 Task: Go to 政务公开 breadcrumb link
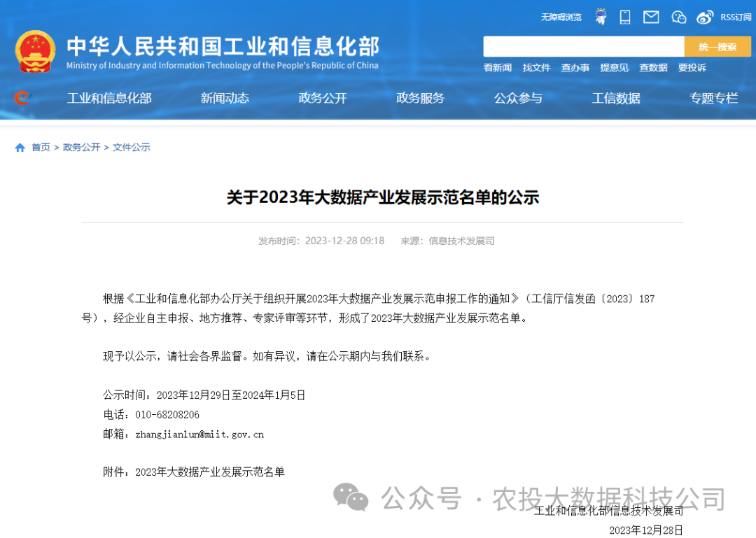(x=81, y=148)
